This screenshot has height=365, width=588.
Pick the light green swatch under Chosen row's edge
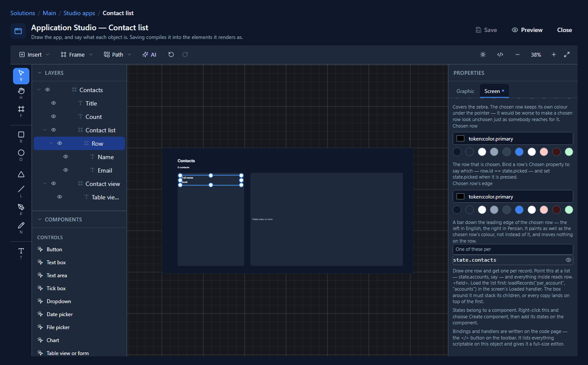click(569, 210)
